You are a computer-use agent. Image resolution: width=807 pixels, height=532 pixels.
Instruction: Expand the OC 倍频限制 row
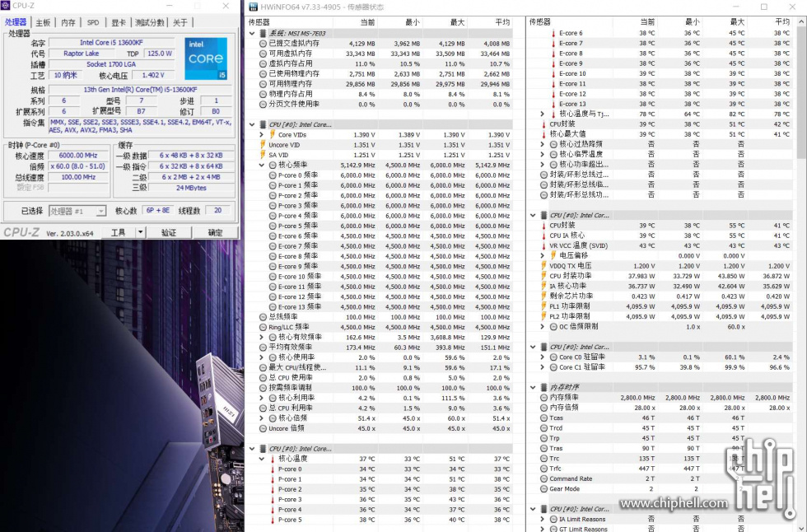(542, 327)
